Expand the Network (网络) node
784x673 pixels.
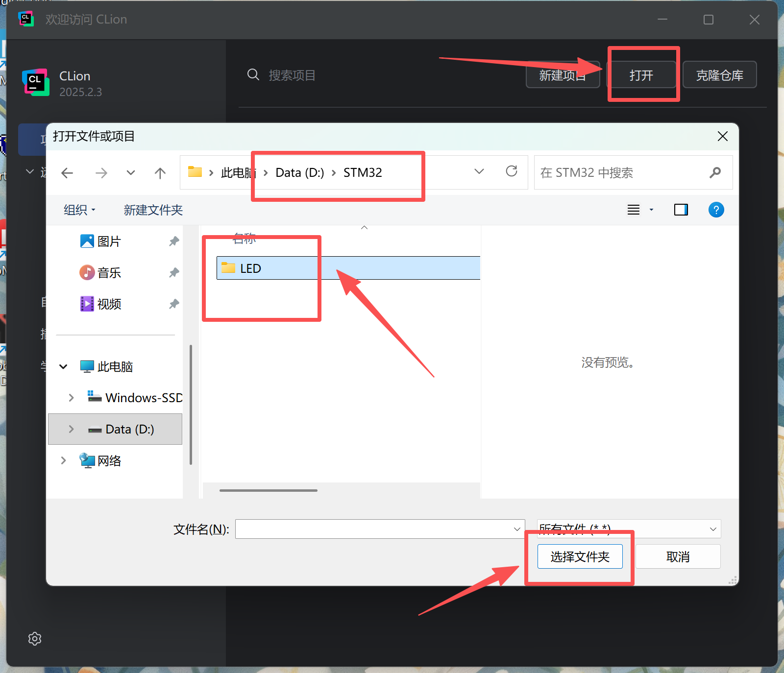tap(63, 460)
